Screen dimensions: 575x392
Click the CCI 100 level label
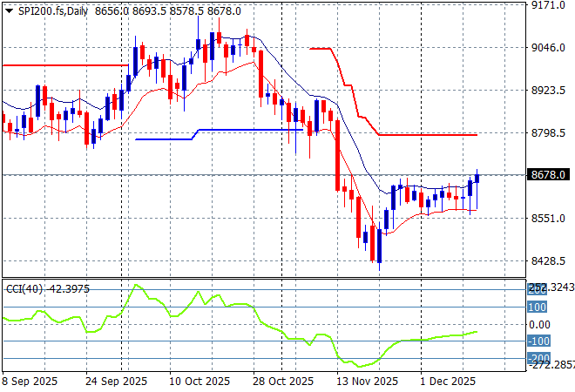point(537,308)
